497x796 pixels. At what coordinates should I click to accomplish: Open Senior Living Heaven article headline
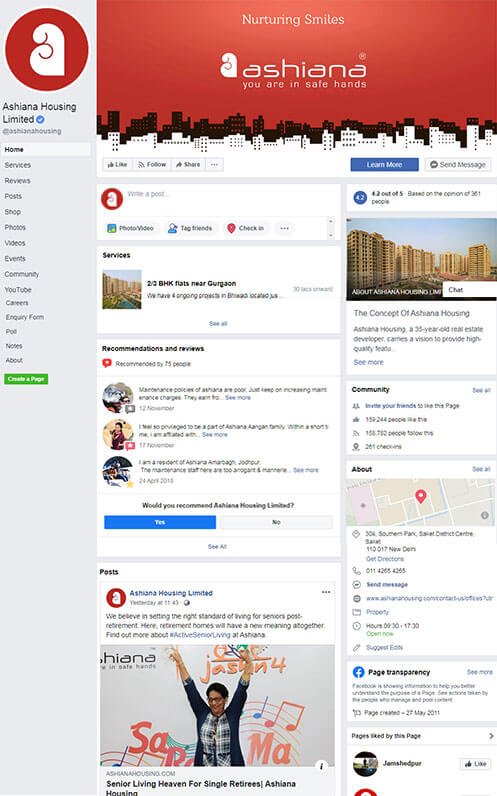coord(201,788)
